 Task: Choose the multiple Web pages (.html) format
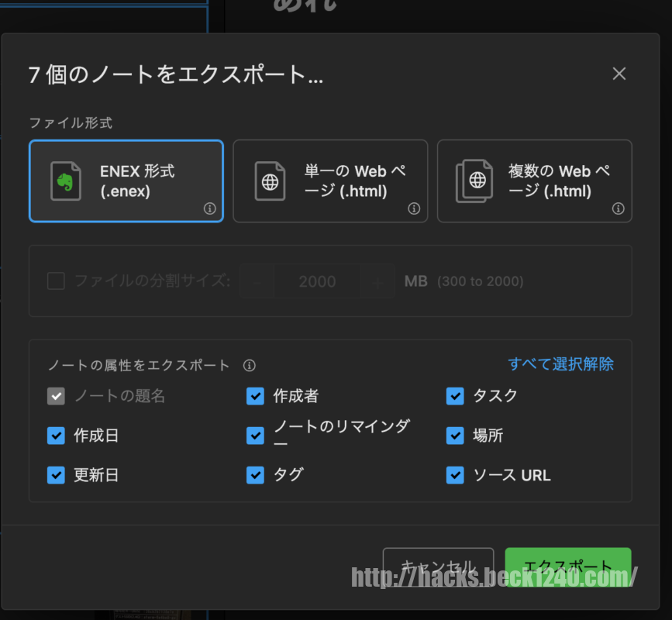coord(534,181)
